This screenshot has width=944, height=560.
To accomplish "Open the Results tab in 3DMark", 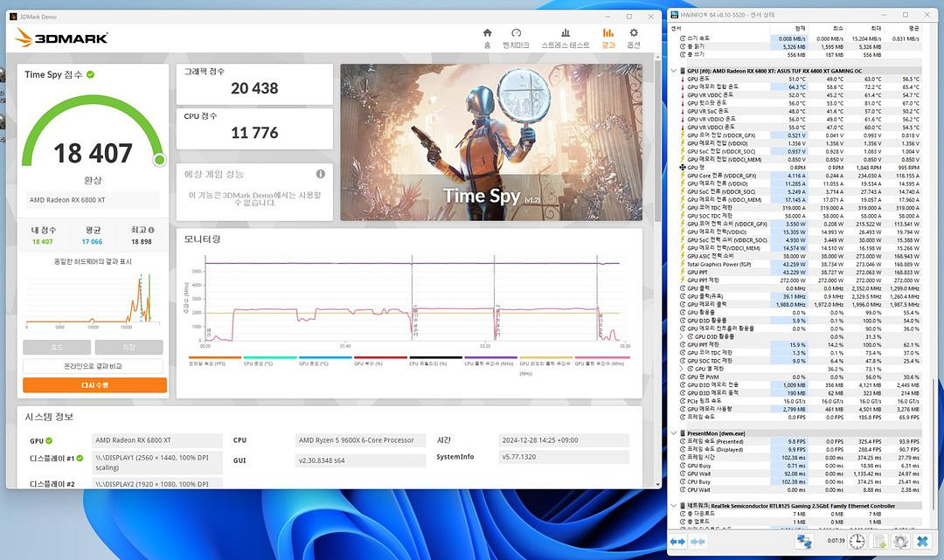I will coord(608,38).
